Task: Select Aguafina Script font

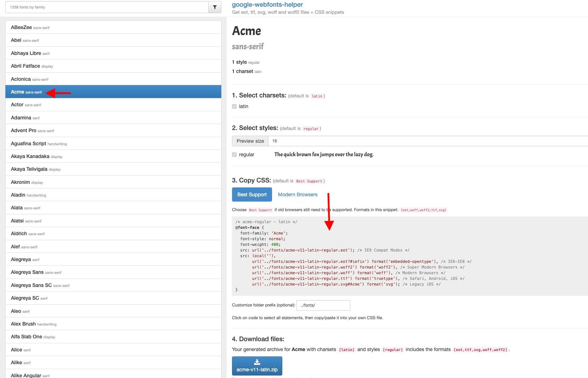Action: [113, 143]
